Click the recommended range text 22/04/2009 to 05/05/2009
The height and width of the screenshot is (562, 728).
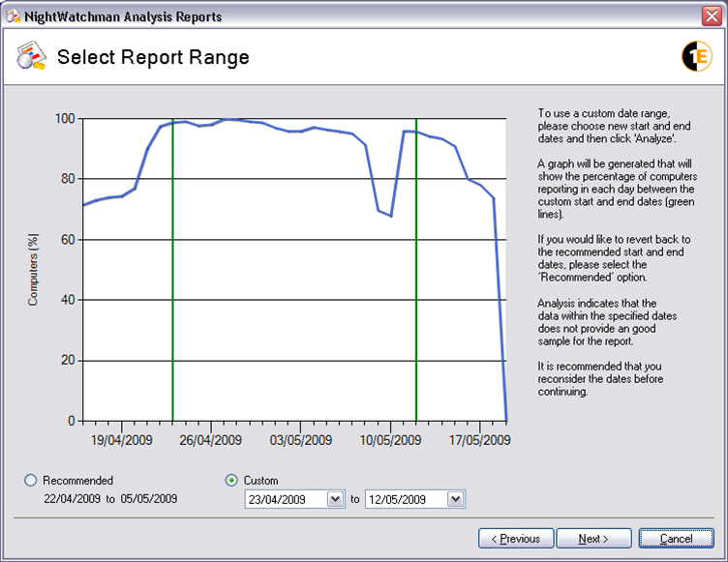click(x=110, y=499)
